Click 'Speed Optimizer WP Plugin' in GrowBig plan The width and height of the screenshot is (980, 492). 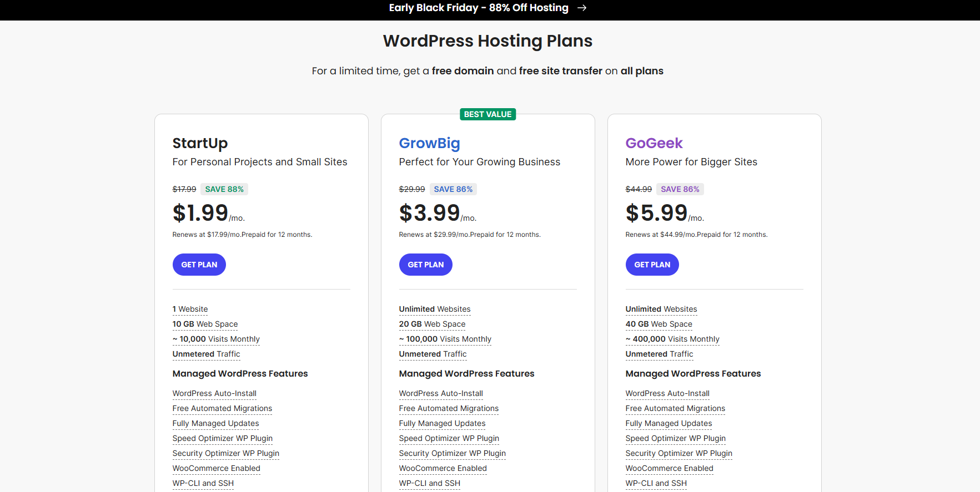coord(449,438)
